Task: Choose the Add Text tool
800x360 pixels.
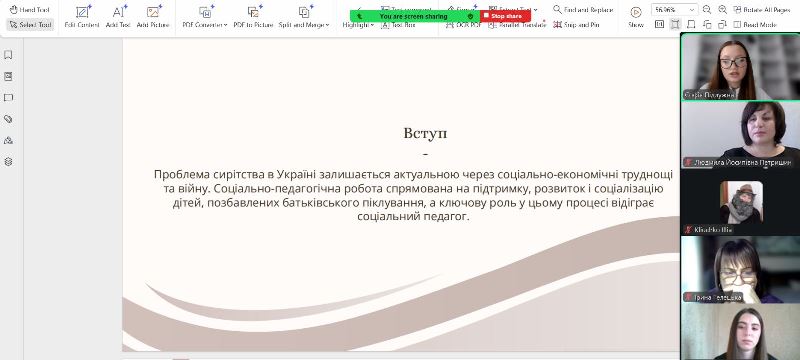Action: click(x=118, y=12)
